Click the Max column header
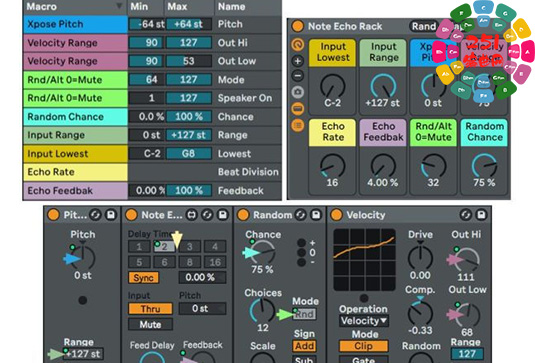This screenshot has height=363, width=535. click(x=189, y=6)
